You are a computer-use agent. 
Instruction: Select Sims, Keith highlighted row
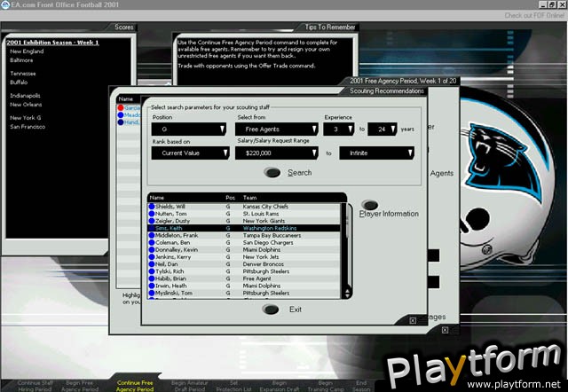tap(245, 228)
